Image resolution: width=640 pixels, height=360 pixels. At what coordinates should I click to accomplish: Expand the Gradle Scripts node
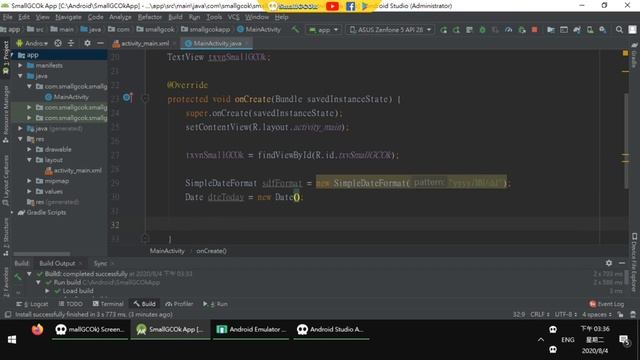[12, 212]
